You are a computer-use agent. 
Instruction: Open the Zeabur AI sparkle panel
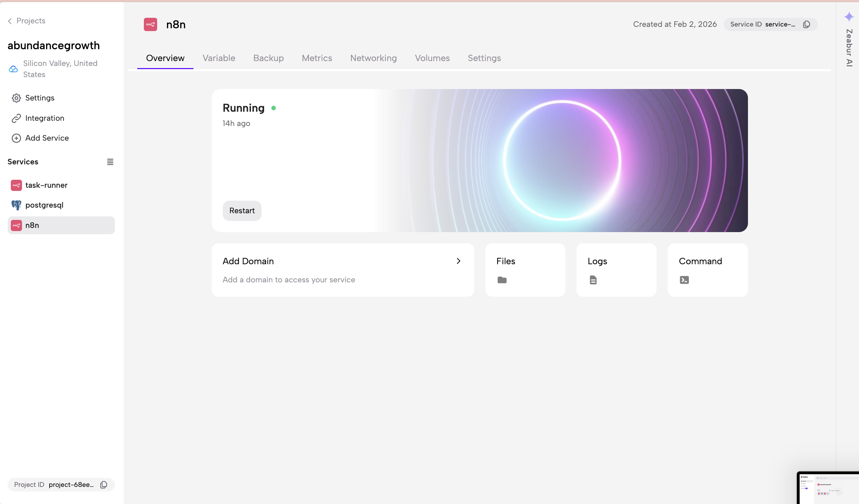(x=849, y=17)
